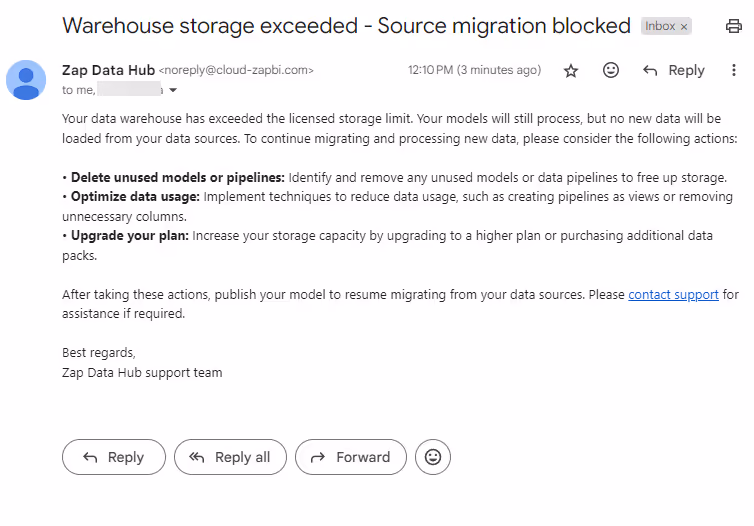
Task: Click the bottom Reply button
Action: click(x=113, y=457)
